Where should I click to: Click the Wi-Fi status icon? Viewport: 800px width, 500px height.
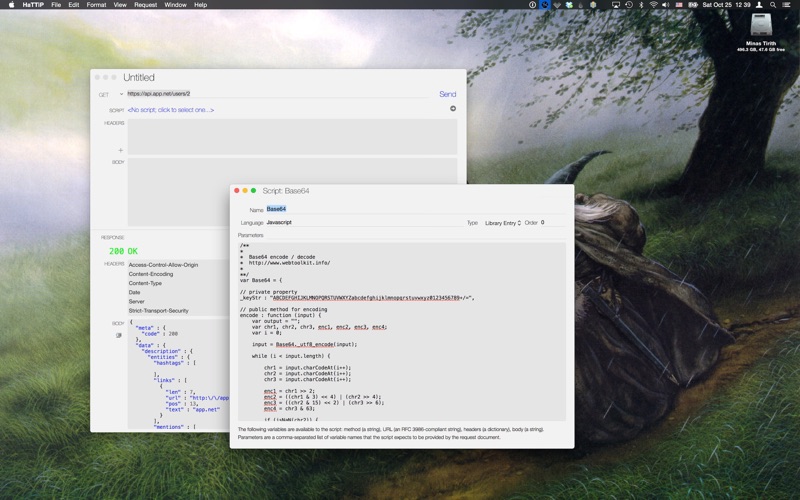[654, 5]
